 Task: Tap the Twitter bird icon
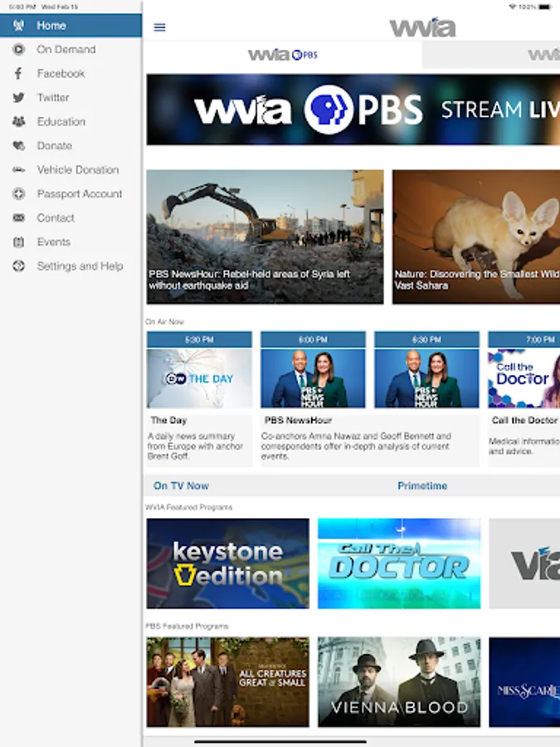[18, 97]
